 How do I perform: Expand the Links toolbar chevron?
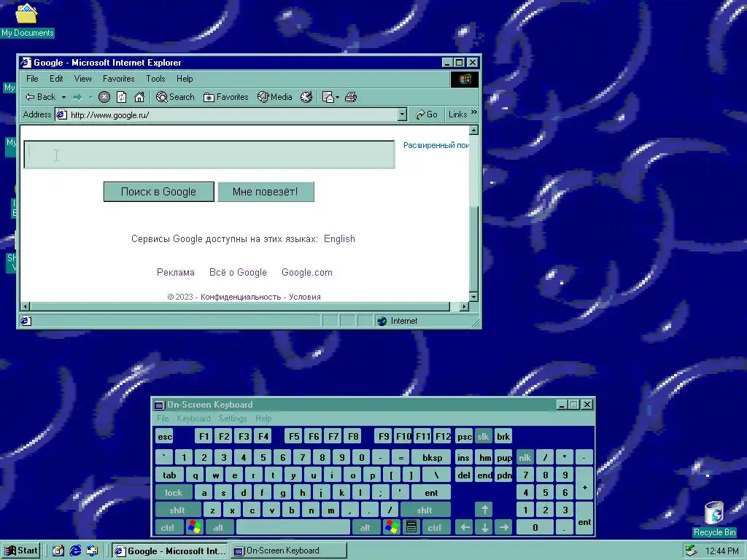(x=474, y=112)
